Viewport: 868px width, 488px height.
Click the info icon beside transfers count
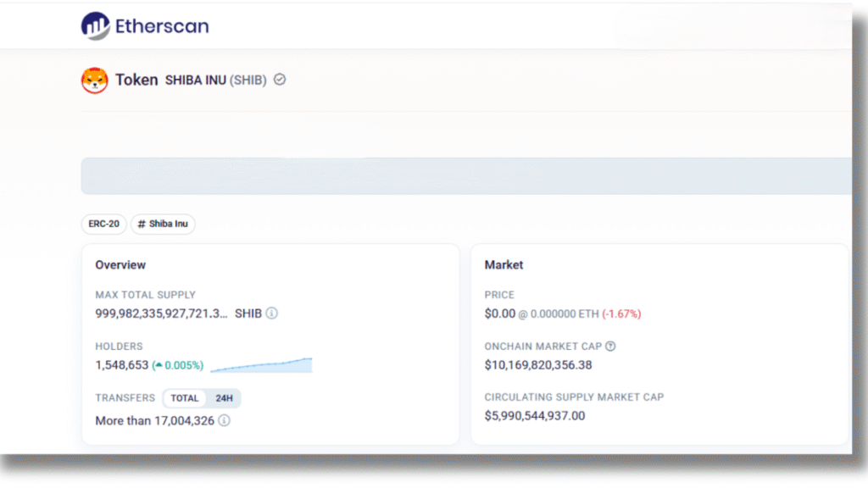click(x=224, y=420)
